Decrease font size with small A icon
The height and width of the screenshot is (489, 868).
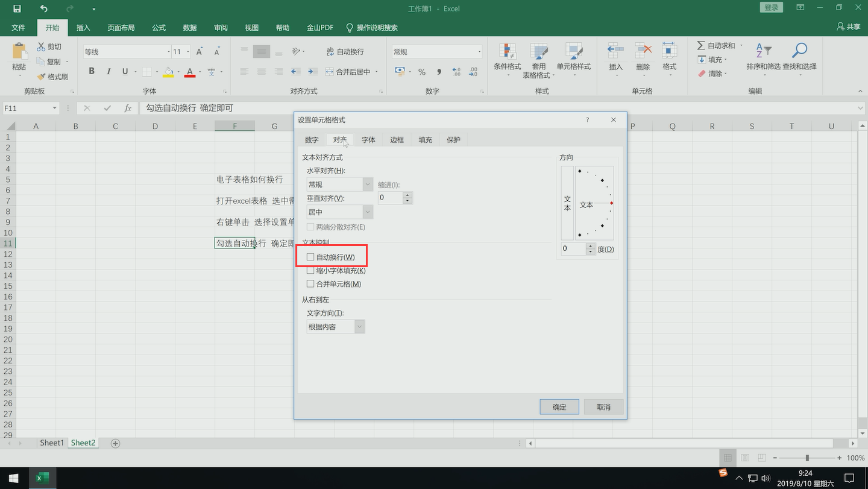[216, 52]
